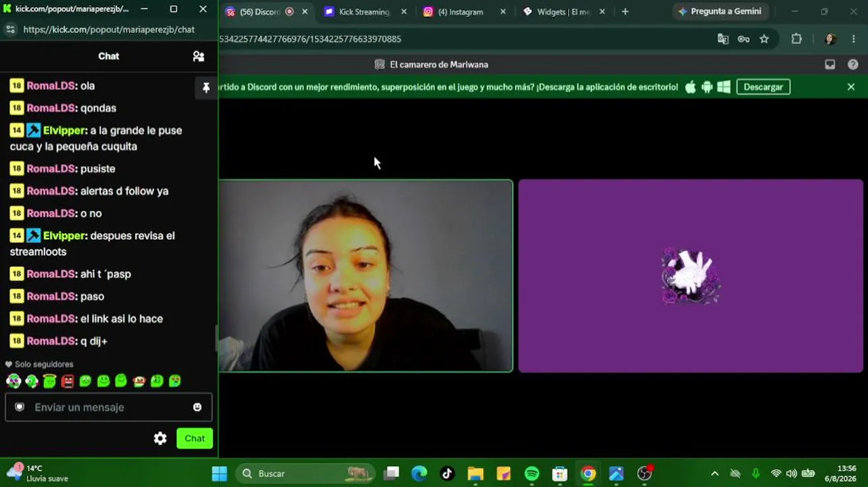The width and height of the screenshot is (868, 487).
Task: Open the chat users list icon
Action: point(198,57)
